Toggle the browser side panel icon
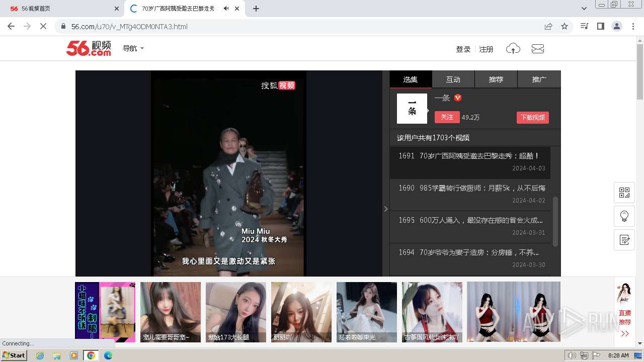Screen dimensions: 644x362 [600, 26]
